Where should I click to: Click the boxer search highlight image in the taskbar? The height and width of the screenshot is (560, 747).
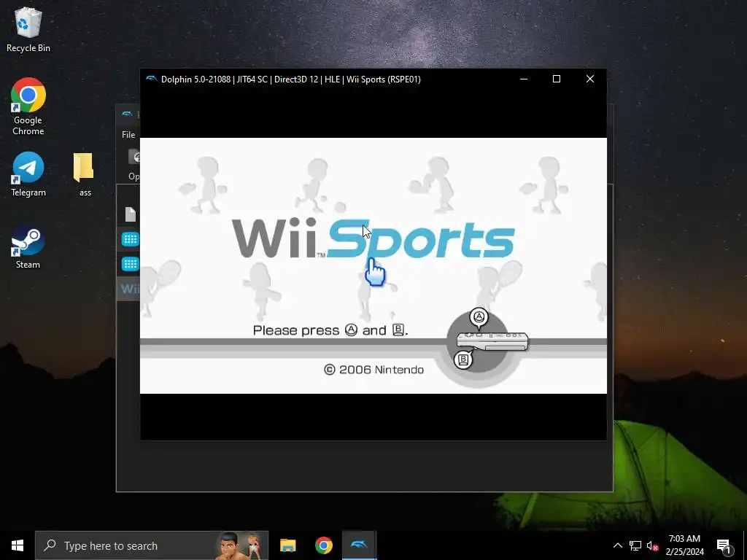coord(241,545)
